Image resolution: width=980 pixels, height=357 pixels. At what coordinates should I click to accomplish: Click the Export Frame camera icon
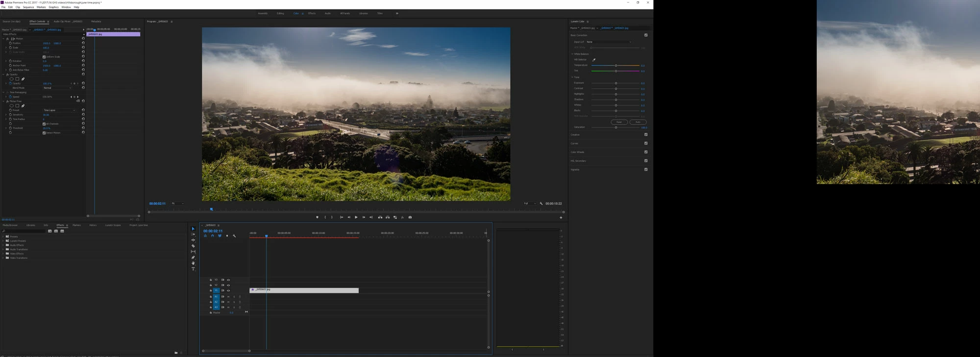(x=410, y=217)
